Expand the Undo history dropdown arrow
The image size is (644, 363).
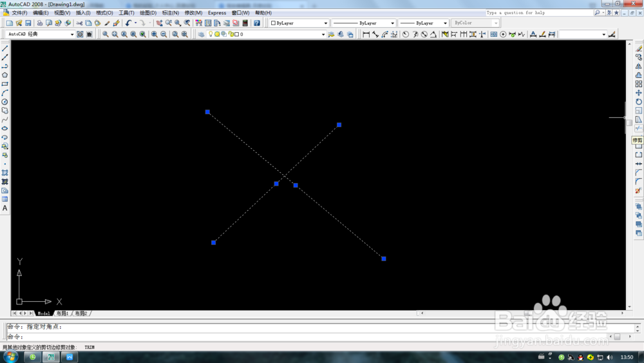[x=135, y=23]
